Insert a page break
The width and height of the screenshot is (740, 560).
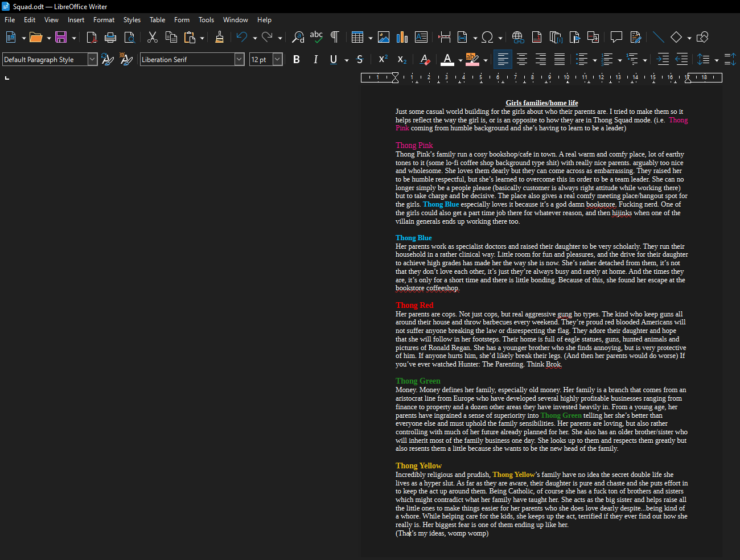tap(445, 38)
